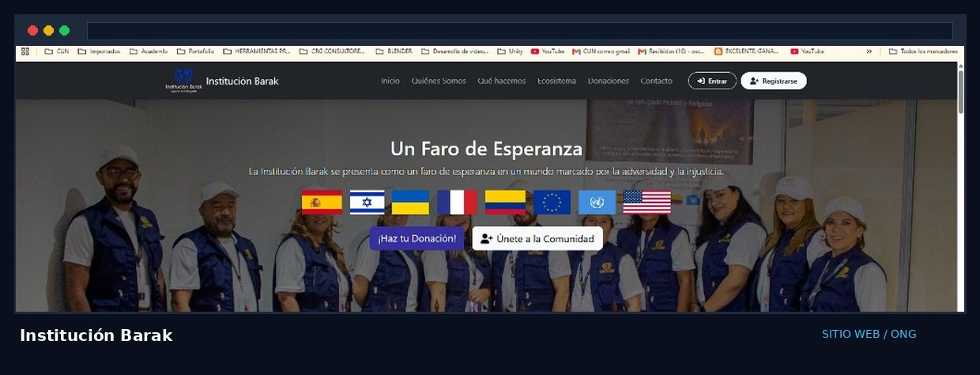Select the Colombia flag
Screen dimensions: 980x375
tap(505, 202)
